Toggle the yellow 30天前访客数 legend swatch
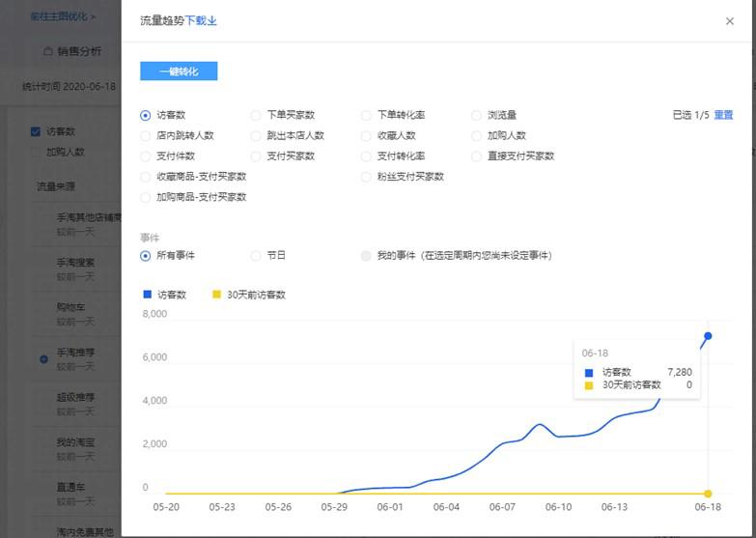 click(x=217, y=295)
